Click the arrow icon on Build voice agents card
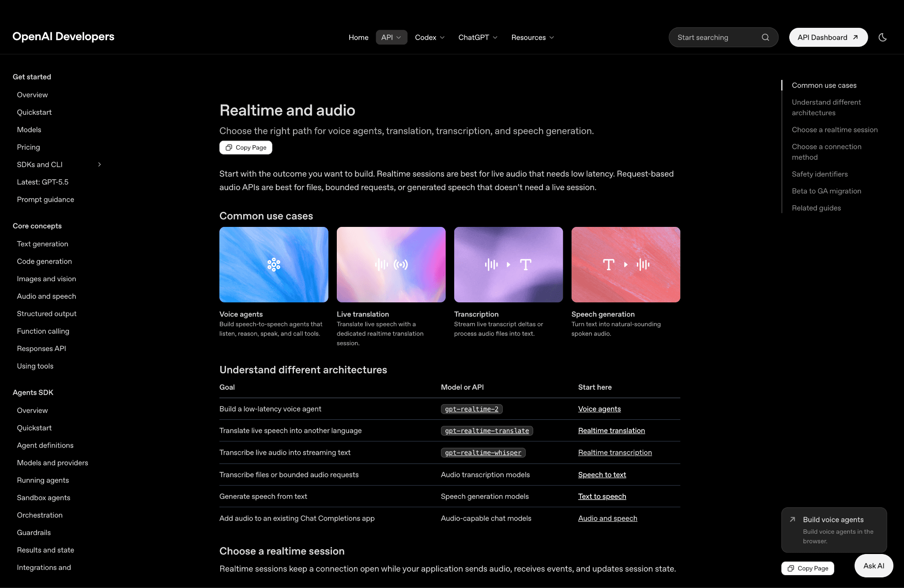 click(793, 520)
